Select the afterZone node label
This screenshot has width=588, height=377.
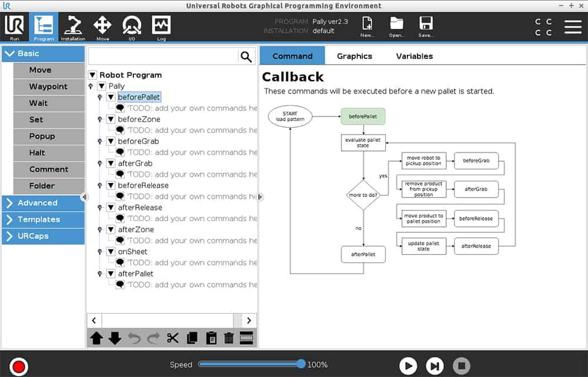[x=136, y=229]
